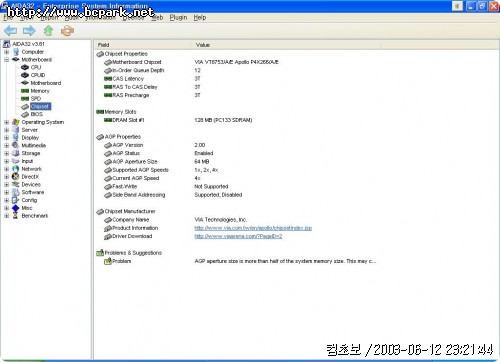Click the orange Refresh toolbar icon
Image resolution: width=500 pixels, height=362 pixels.
(x=67, y=31)
